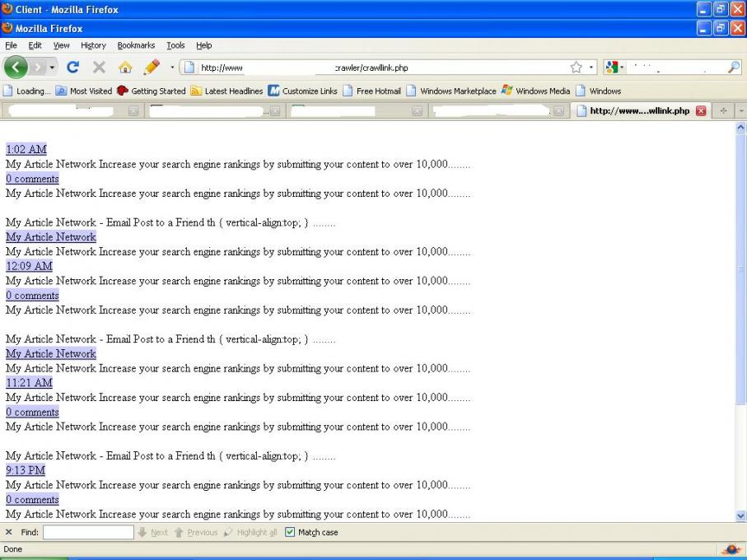Viewport: 747px width, 560px height.
Task: Expand the back/forward history dropdown
Action: pos(53,68)
